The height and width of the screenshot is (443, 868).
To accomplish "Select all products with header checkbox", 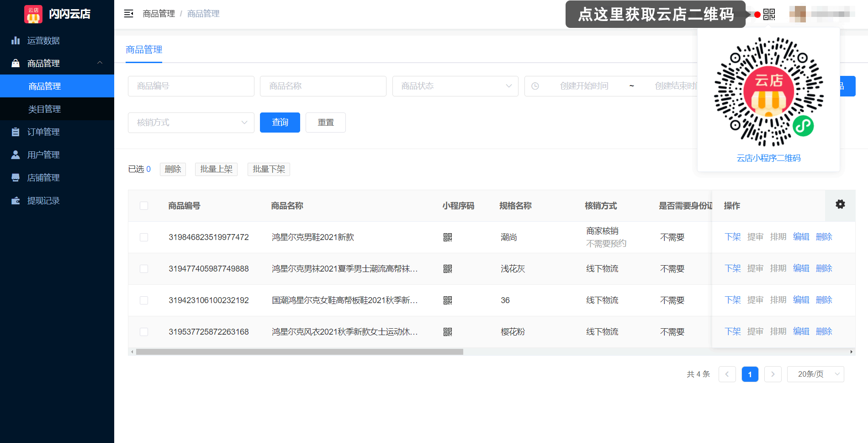I will pyautogui.click(x=144, y=206).
